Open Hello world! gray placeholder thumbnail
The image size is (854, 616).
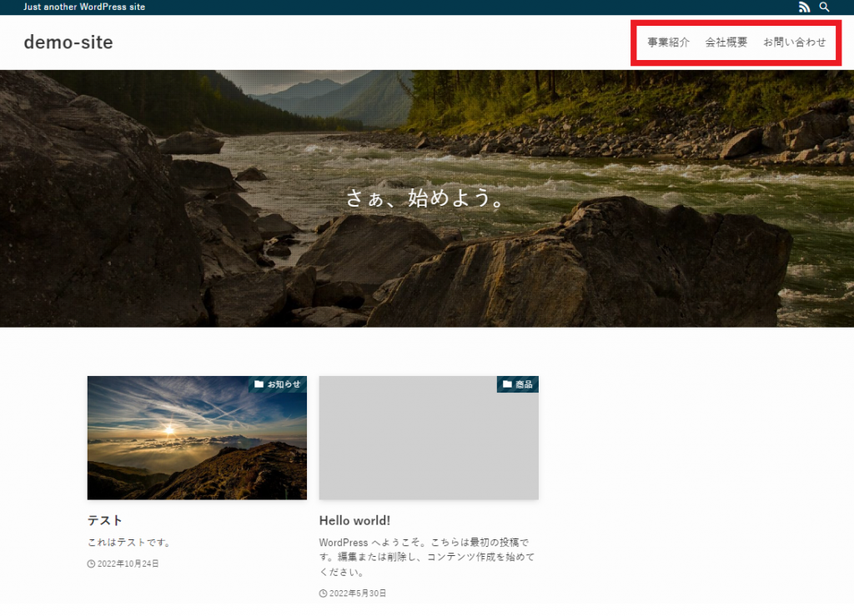click(429, 438)
